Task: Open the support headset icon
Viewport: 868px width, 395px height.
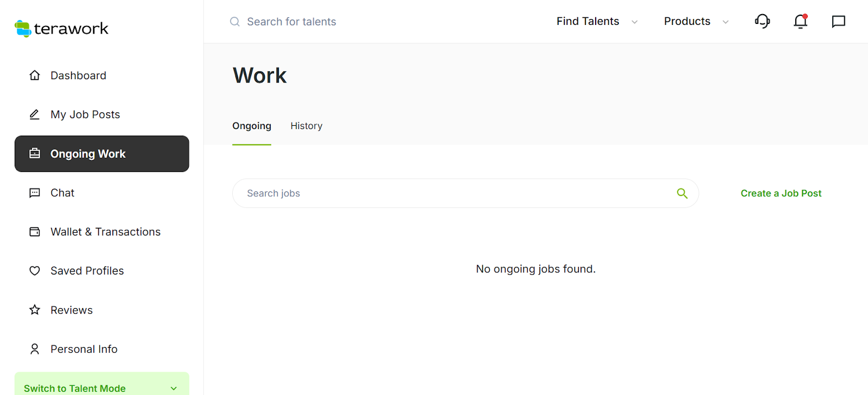Action: 762,21
